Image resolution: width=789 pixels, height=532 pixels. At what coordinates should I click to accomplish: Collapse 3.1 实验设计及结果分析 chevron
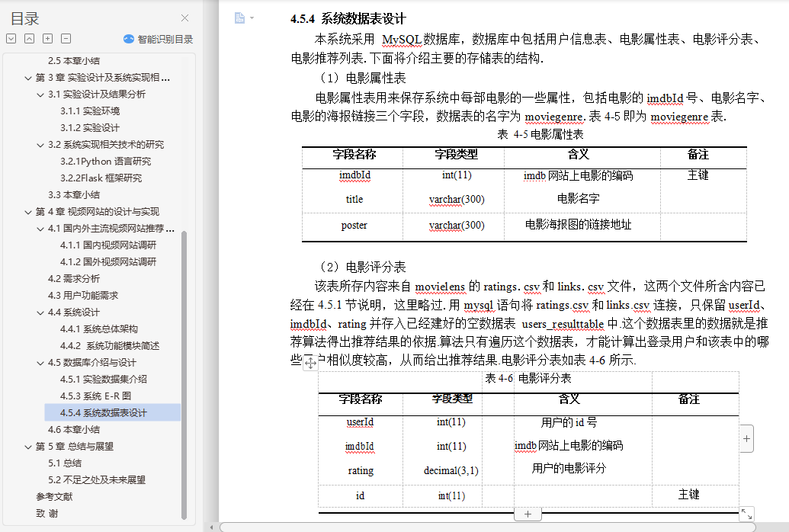tap(40, 95)
